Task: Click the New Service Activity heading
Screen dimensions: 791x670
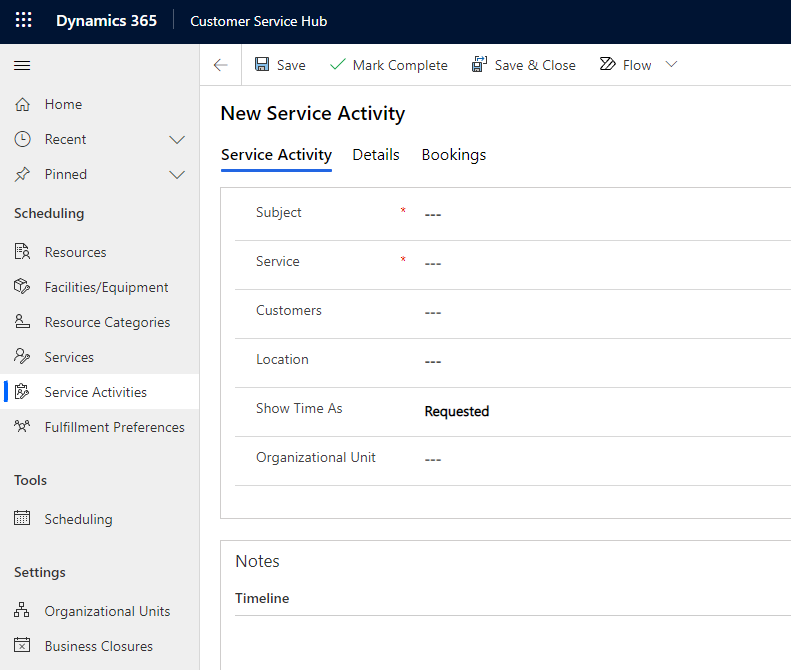Action: [313, 114]
